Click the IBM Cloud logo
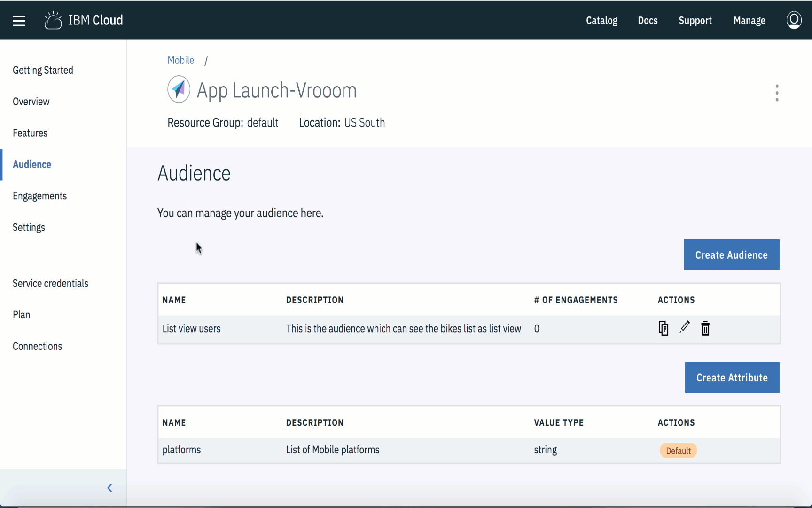The width and height of the screenshot is (812, 508). [84, 20]
